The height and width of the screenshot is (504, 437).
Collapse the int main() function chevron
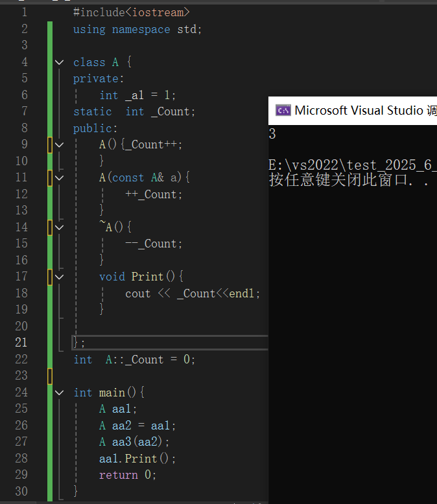coord(59,393)
